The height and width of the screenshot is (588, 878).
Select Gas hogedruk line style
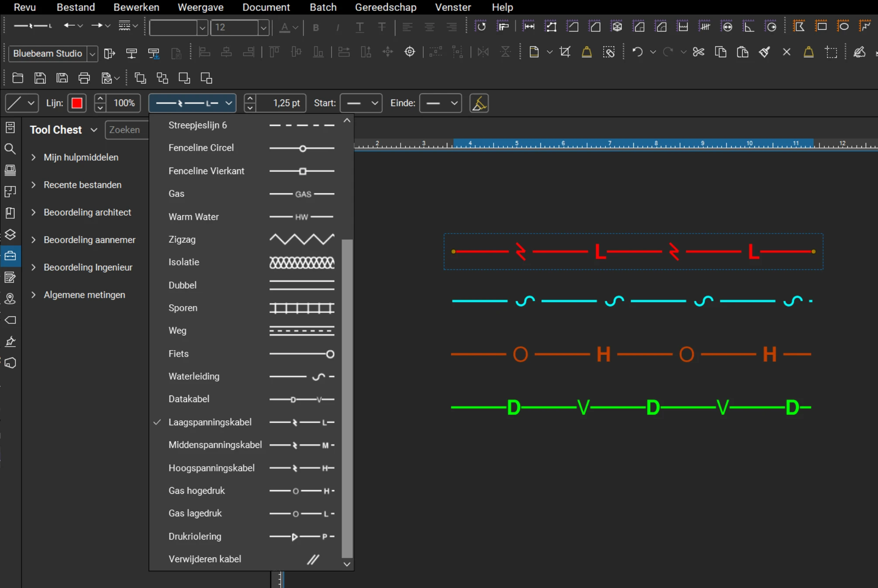(x=245, y=491)
